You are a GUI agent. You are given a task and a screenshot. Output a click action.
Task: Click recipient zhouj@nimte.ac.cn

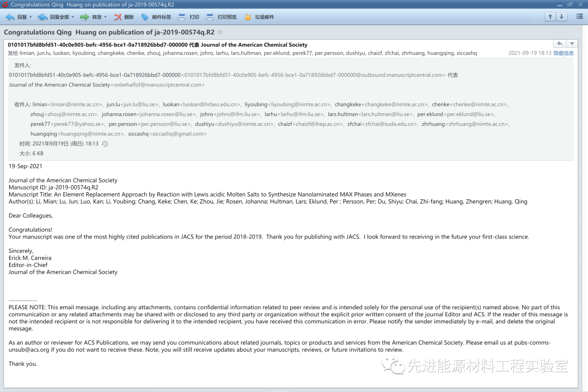(x=71, y=114)
